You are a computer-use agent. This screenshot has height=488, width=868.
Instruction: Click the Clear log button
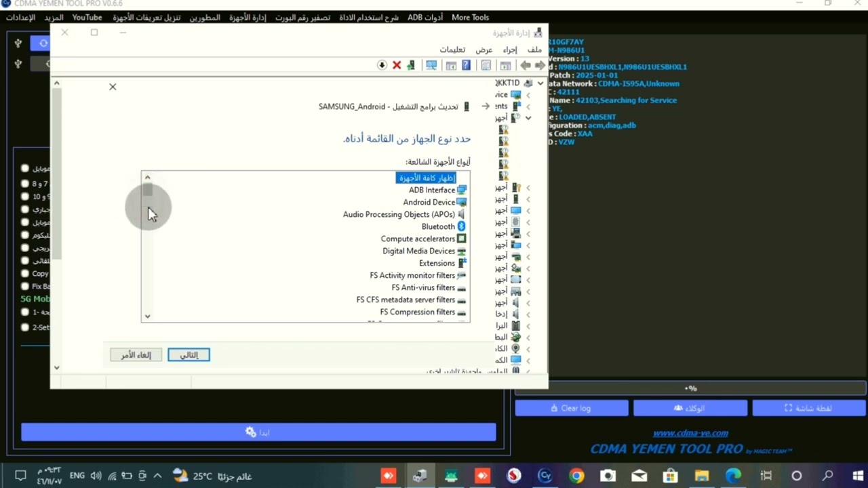point(572,408)
